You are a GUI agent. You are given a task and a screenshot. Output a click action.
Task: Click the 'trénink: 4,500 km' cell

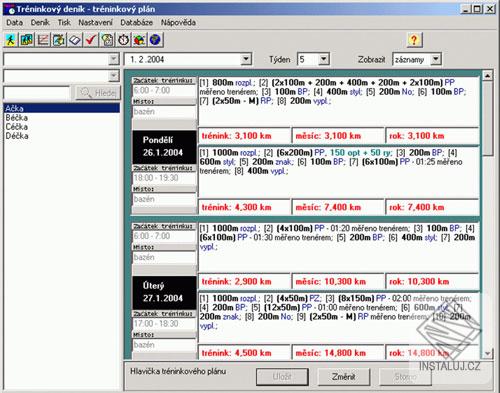(245, 353)
